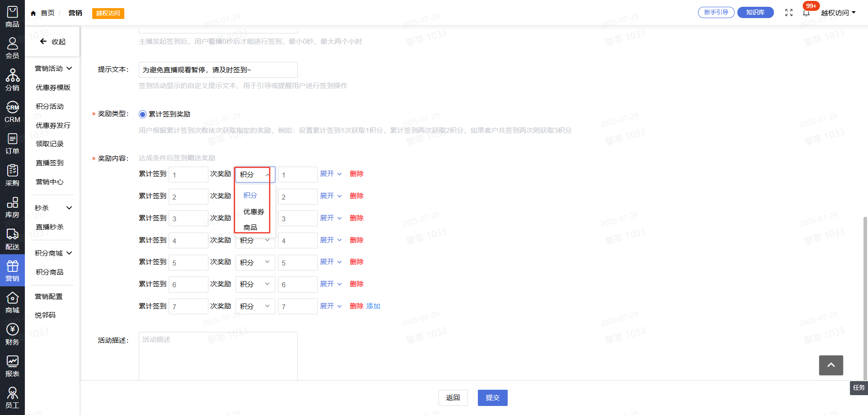
Task: Click the 提交 submit button
Action: click(x=492, y=398)
